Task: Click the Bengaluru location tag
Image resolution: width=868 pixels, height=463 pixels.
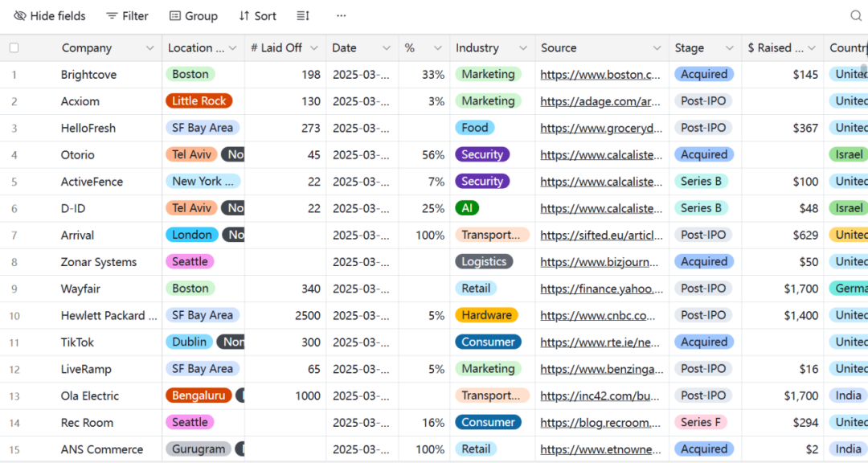Action: click(199, 395)
